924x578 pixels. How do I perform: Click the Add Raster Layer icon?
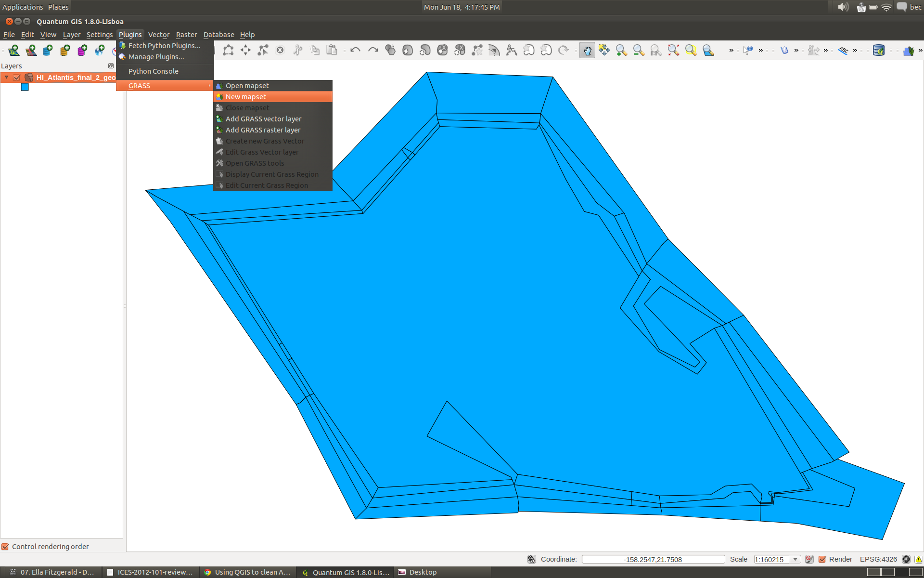click(x=31, y=50)
